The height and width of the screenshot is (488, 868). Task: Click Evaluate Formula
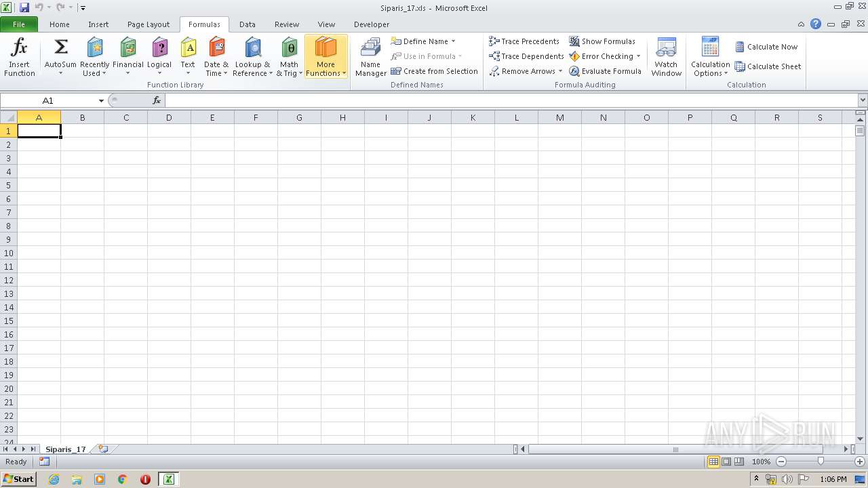(x=606, y=71)
